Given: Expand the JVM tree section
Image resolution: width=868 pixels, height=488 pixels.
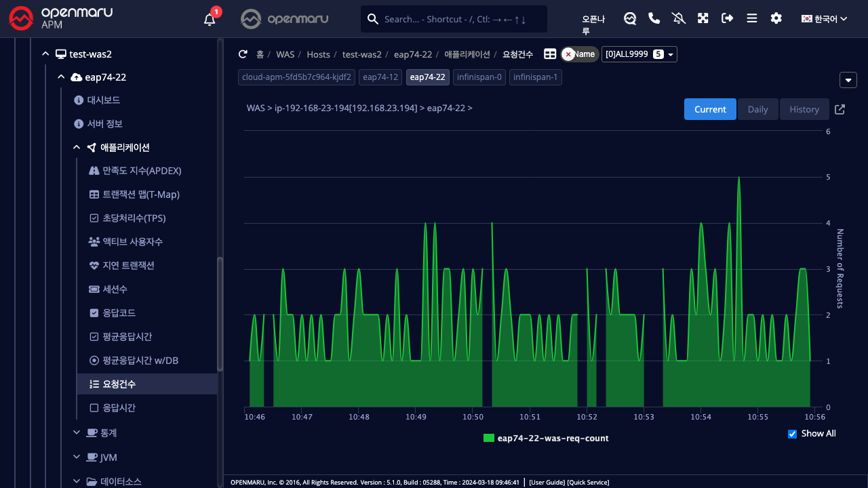Looking at the screenshot, I should [76, 457].
